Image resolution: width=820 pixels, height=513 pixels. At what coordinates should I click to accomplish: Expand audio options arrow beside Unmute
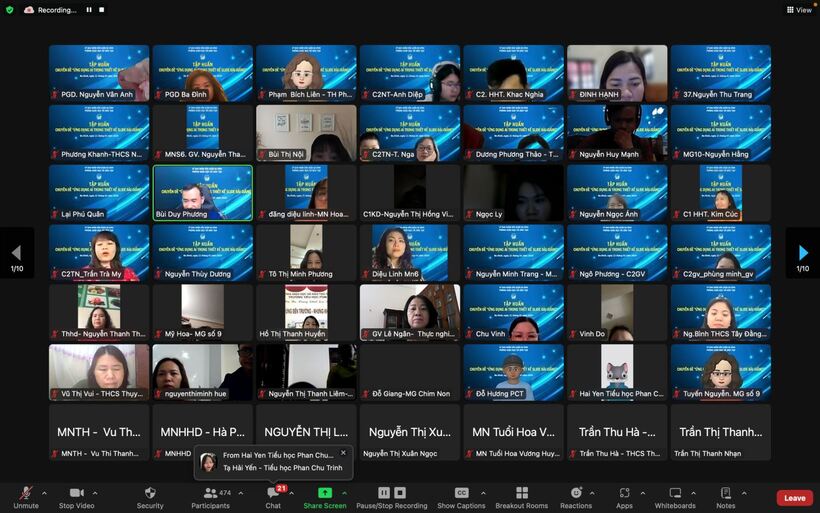tap(44, 493)
